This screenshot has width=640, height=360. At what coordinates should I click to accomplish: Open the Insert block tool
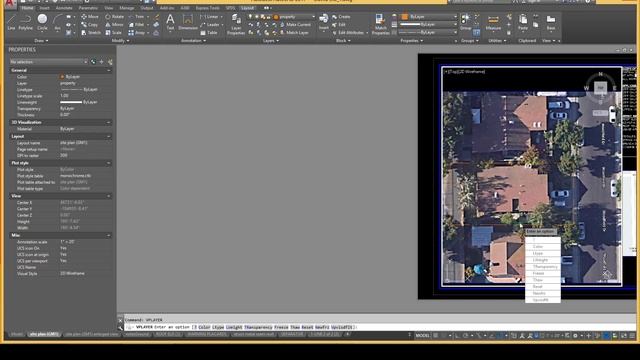[x=324, y=22]
